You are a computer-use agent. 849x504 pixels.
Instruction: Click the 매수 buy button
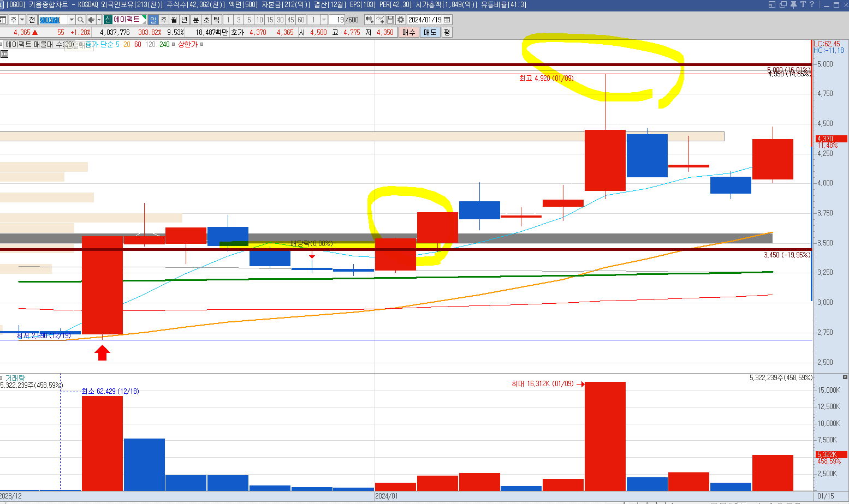[409, 32]
